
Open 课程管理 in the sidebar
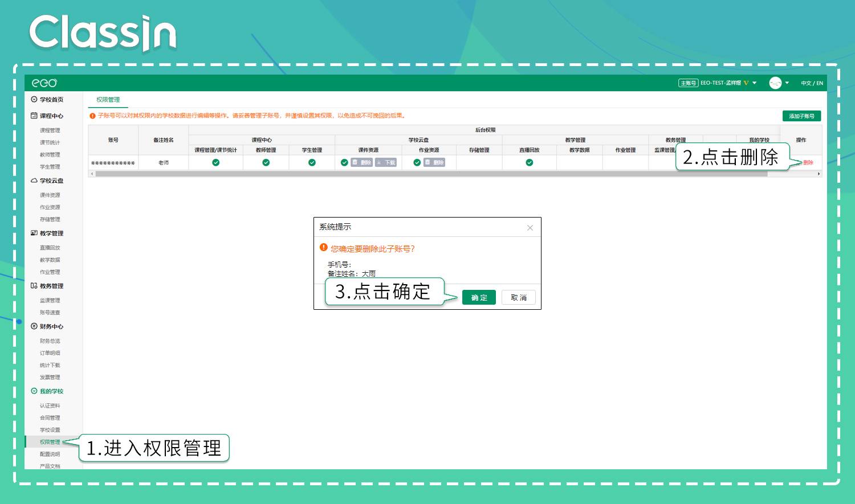click(x=50, y=130)
